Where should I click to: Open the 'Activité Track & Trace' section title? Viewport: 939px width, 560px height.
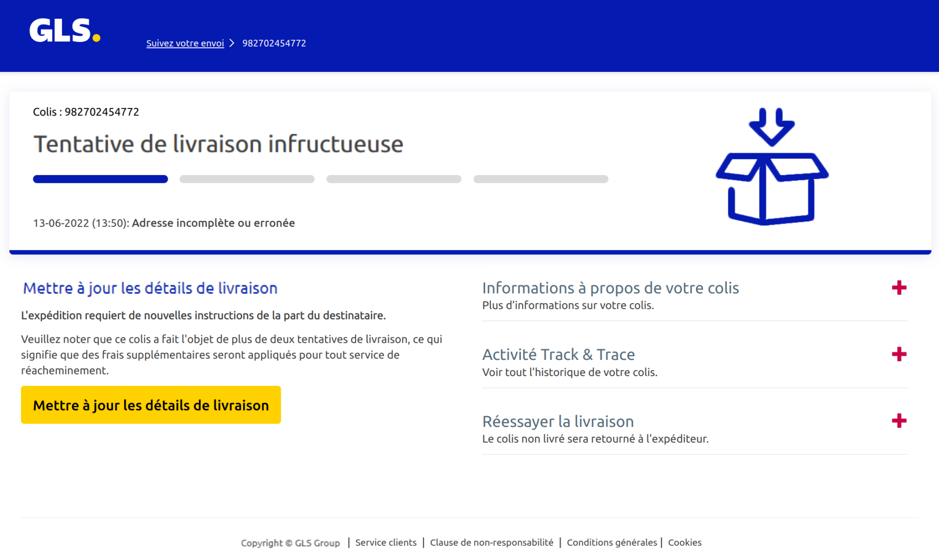(x=559, y=355)
